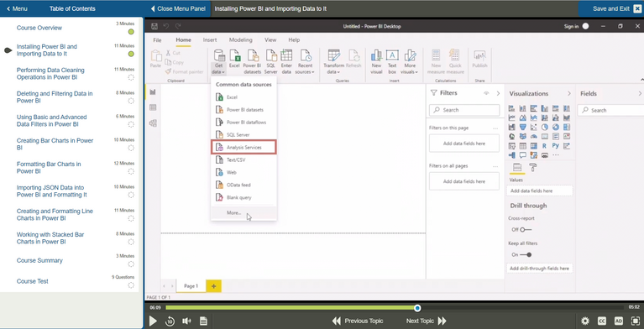Go to Previous Topic
Screen dimensions: 644x329
pos(358,321)
